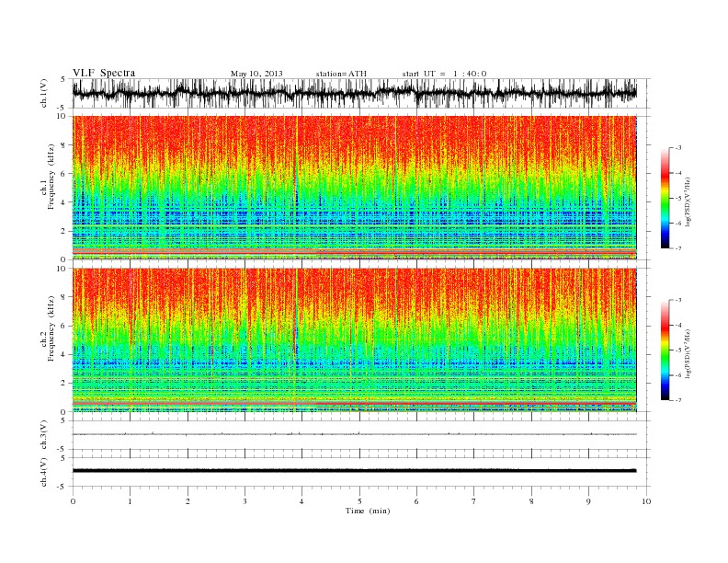Select the "May 10, 2013" date text
The image size is (728, 563).
(x=256, y=74)
